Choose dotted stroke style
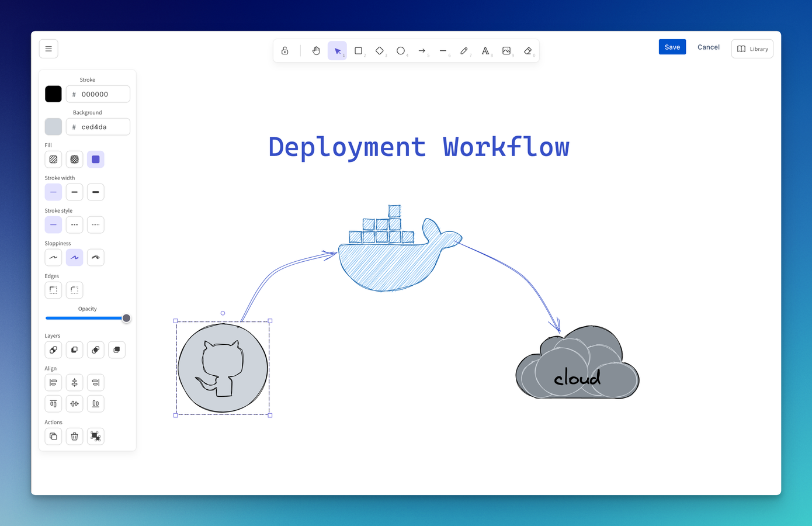The height and width of the screenshot is (526, 812). 96,224
